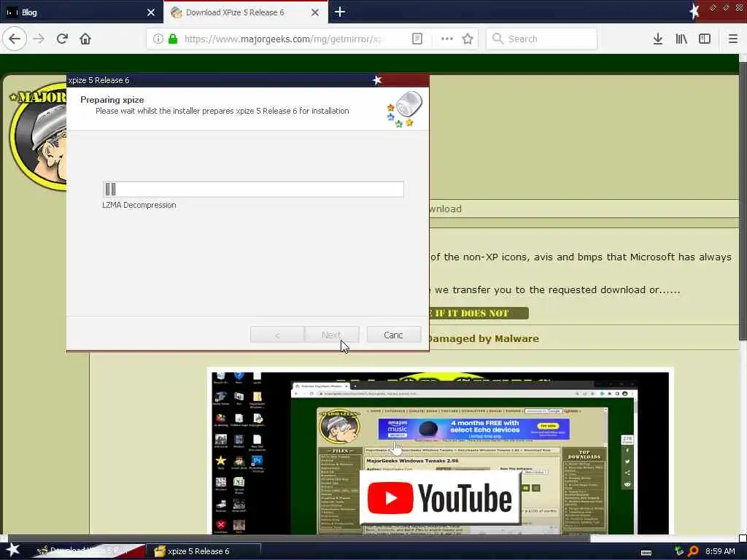Click the MajorGeeks logo on the page

(38, 136)
